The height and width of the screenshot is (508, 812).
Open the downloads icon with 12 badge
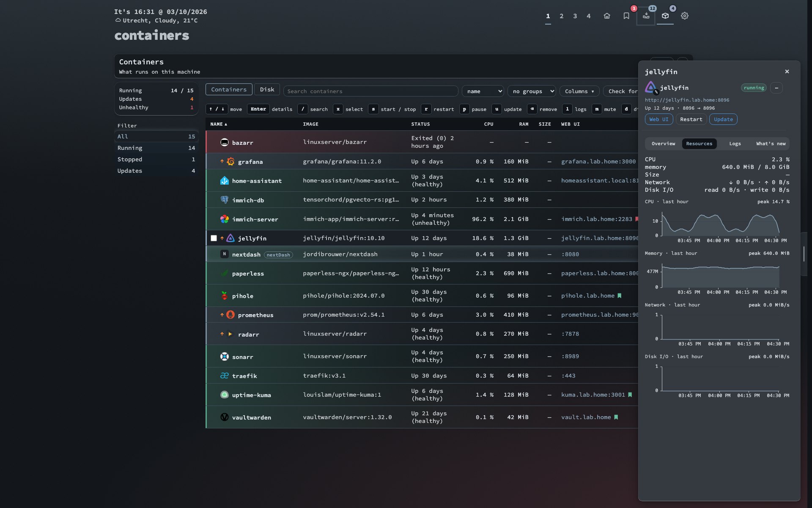tap(646, 16)
